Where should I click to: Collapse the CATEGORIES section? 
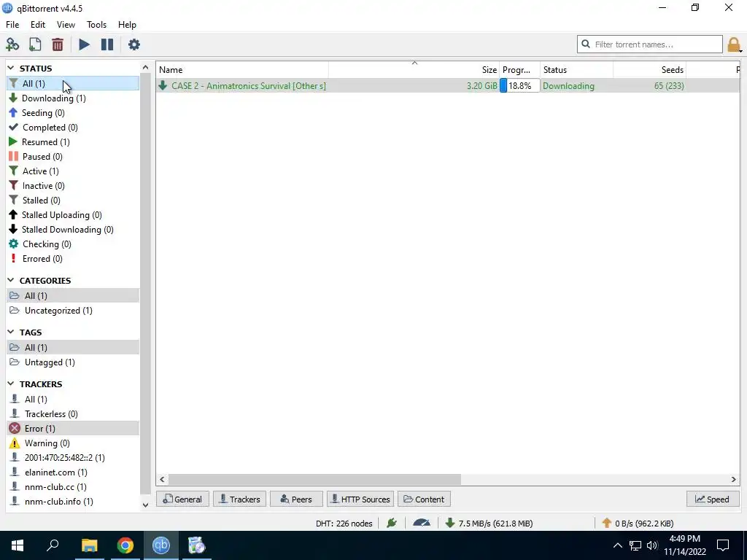click(11, 280)
